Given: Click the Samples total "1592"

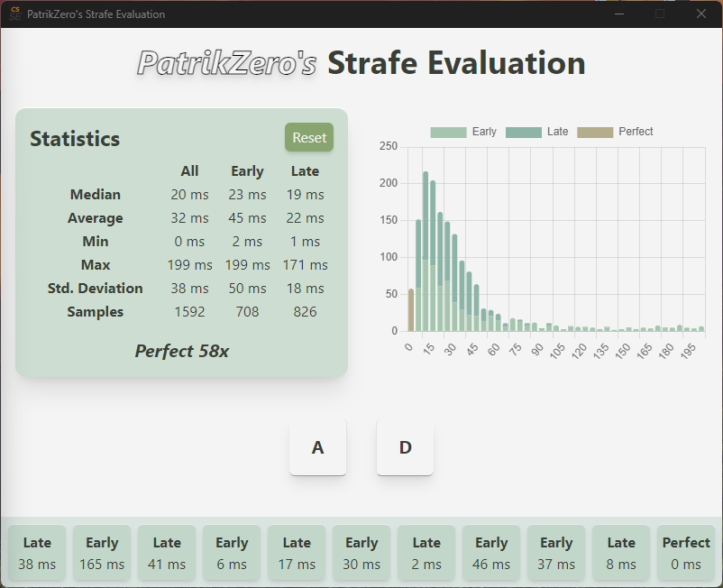Looking at the screenshot, I should [x=189, y=312].
